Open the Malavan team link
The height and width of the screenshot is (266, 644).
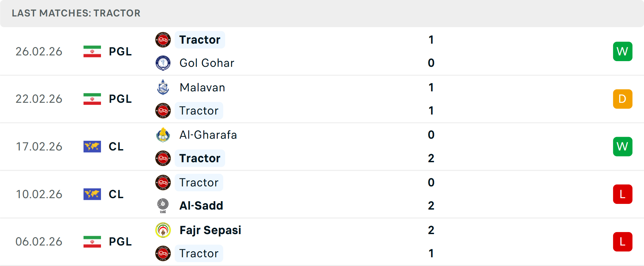(x=202, y=88)
